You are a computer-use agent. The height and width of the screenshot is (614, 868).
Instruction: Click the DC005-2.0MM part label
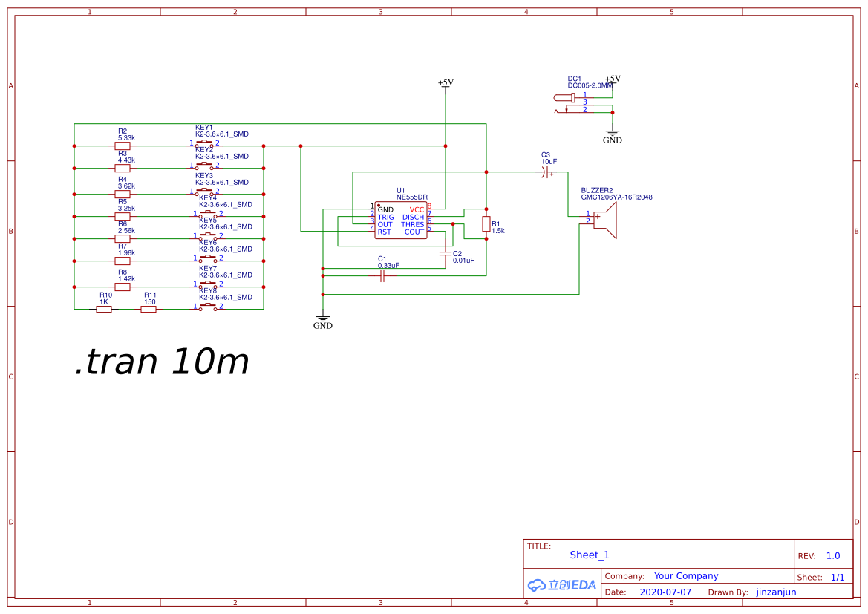[590, 85]
